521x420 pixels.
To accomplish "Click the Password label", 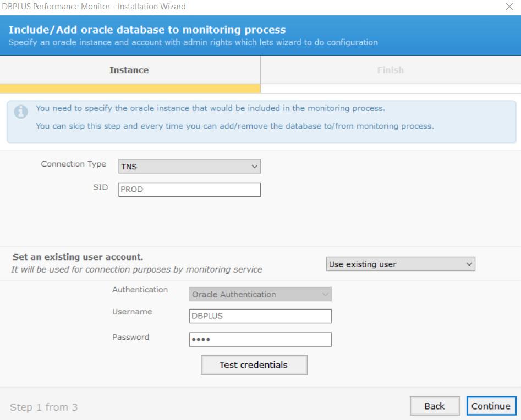I will [x=130, y=337].
